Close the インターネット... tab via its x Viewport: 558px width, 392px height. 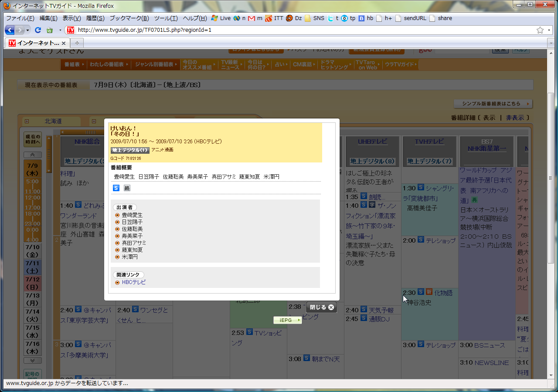coord(64,43)
